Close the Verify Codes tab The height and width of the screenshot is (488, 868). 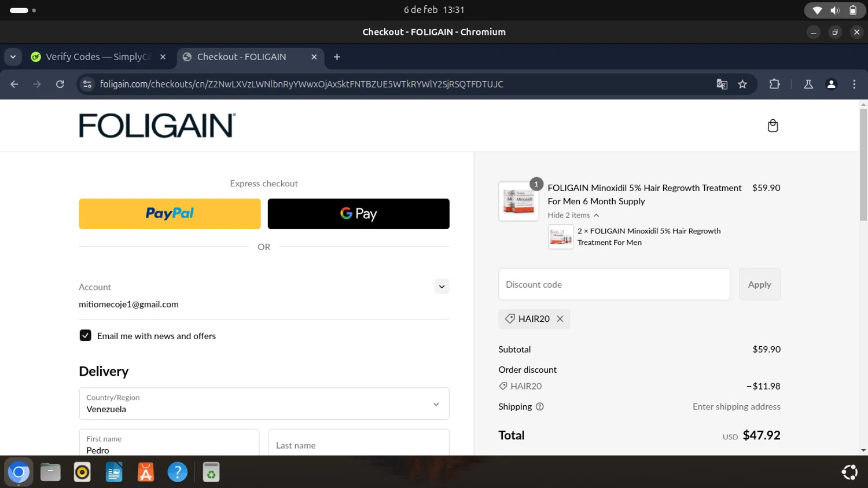point(163,57)
